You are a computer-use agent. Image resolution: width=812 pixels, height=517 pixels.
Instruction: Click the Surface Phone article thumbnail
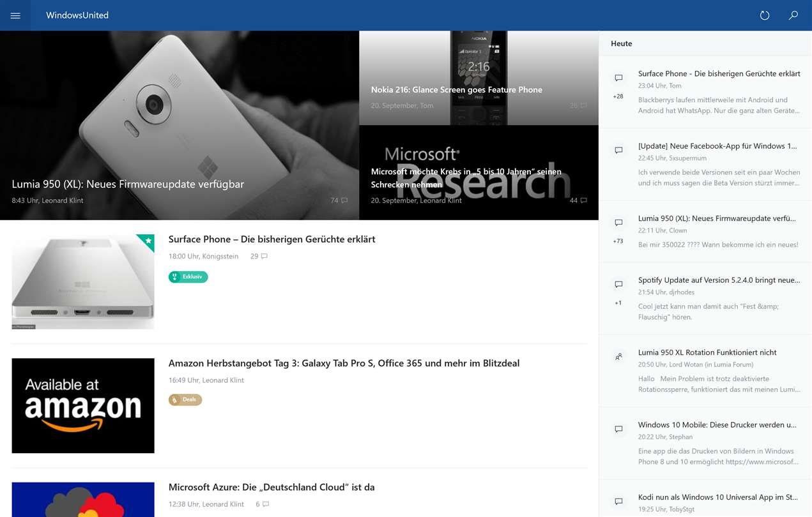click(83, 281)
